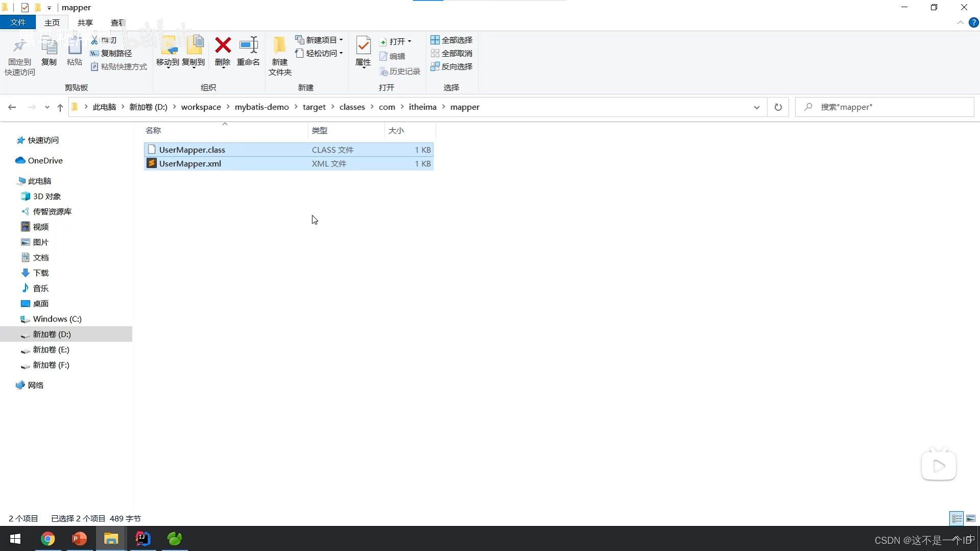Open the 查看 (View) ribbon tab
Screen dimensions: 980x551
click(117, 23)
